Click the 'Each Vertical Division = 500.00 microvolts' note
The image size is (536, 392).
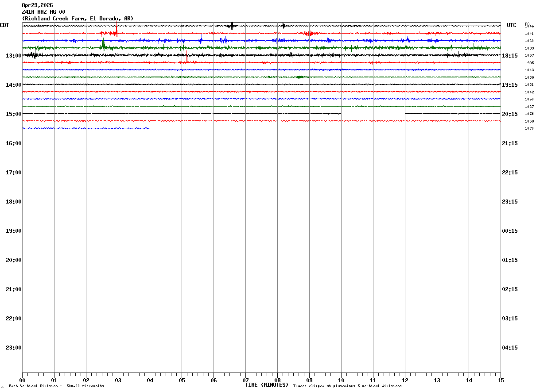point(56,386)
